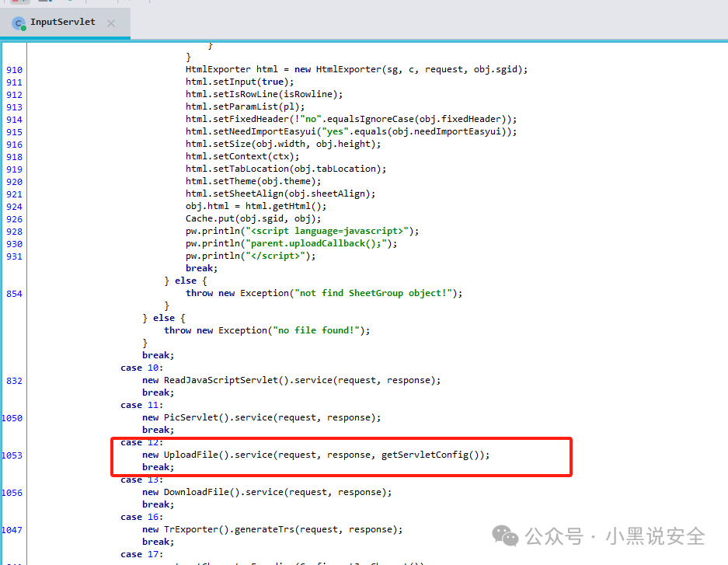This screenshot has width=728, height=565.
Task: Click gutter line number 924
Action: pos(14,207)
